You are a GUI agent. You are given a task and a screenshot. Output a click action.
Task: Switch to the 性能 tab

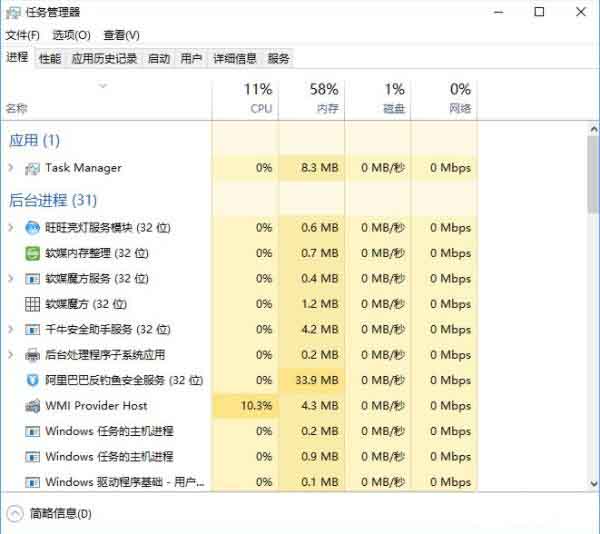[x=50, y=59]
